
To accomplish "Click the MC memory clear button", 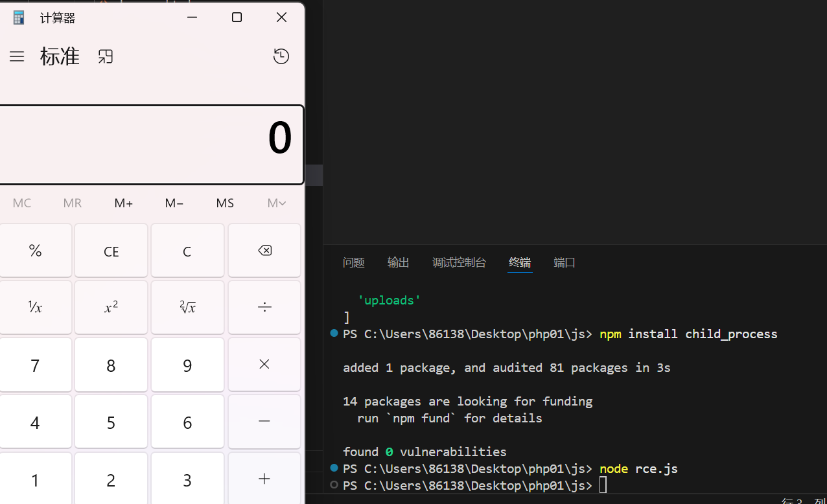I will [x=22, y=203].
